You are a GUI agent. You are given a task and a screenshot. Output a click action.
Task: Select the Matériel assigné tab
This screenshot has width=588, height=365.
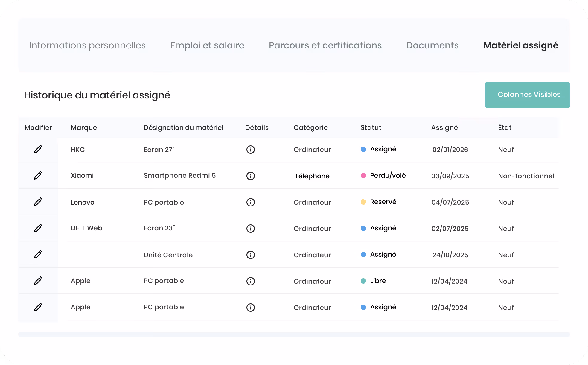[521, 45]
